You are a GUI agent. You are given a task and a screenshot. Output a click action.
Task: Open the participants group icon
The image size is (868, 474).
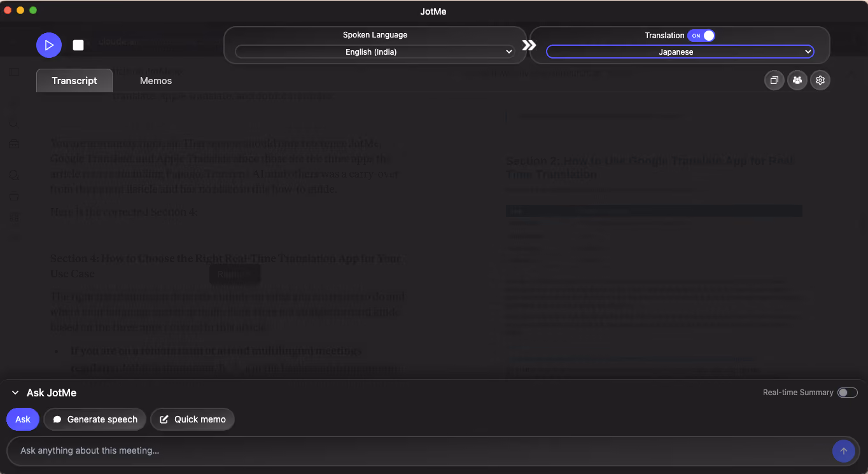pos(797,80)
